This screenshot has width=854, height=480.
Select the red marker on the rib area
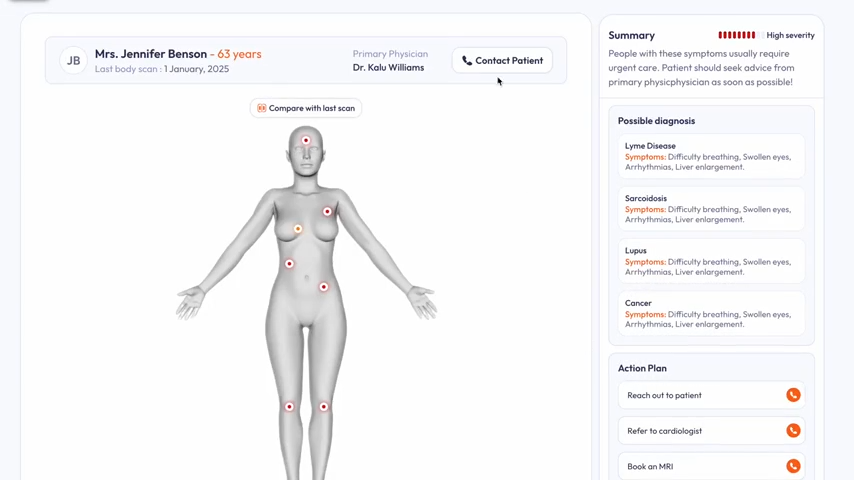(x=290, y=264)
